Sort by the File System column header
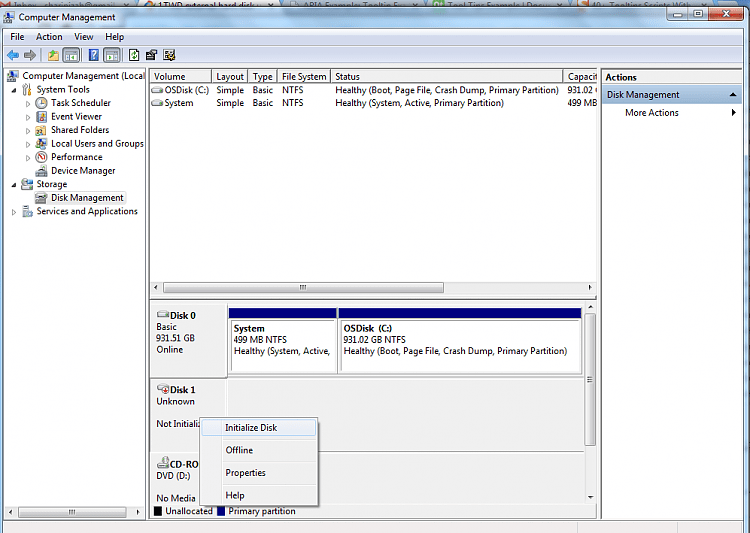 coord(304,77)
